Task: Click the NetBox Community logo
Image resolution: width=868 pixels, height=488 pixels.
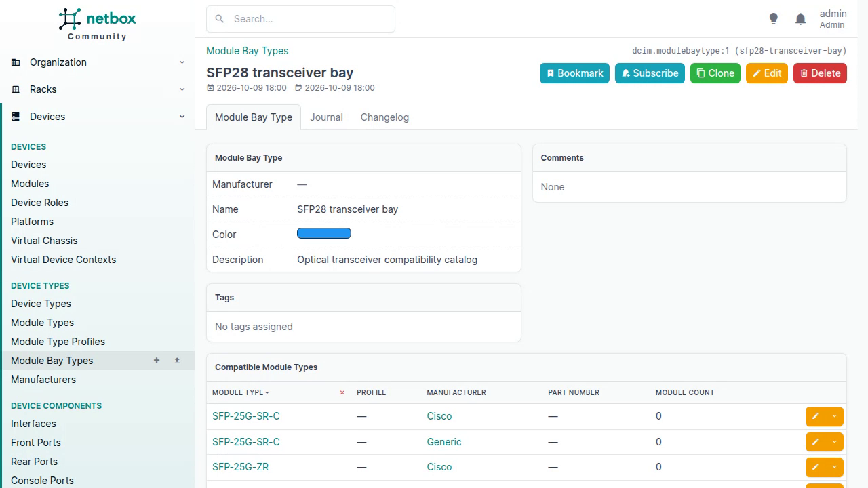Action: point(97,24)
